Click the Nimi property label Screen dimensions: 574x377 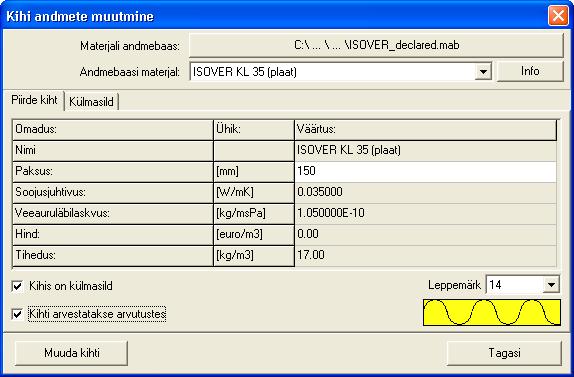pos(113,150)
